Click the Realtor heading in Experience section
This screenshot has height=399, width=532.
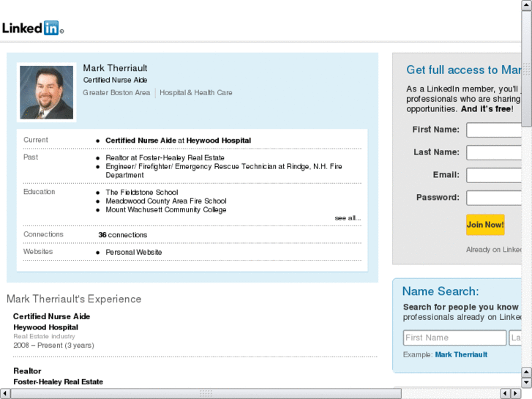27,371
